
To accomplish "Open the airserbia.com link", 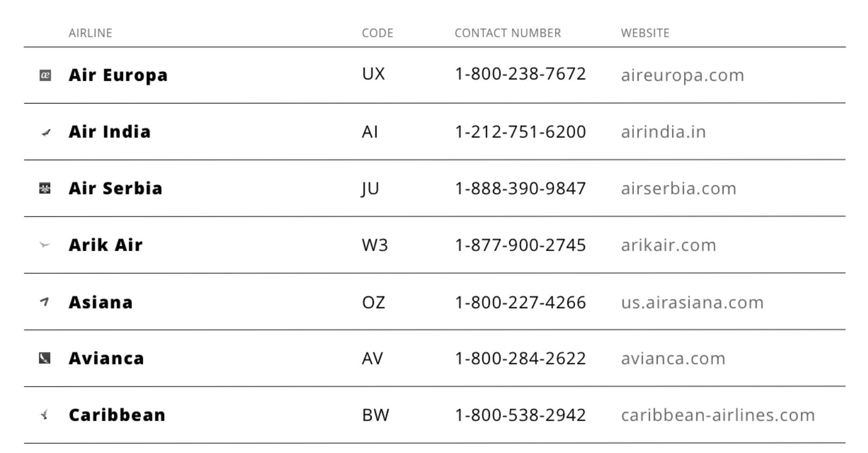I will (x=679, y=188).
